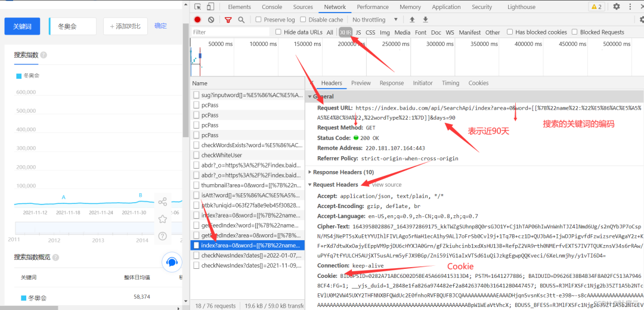The width and height of the screenshot is (644, 310).
Task: Select checkbox for sug?inputword request
Action: click(x=196, y=95)
